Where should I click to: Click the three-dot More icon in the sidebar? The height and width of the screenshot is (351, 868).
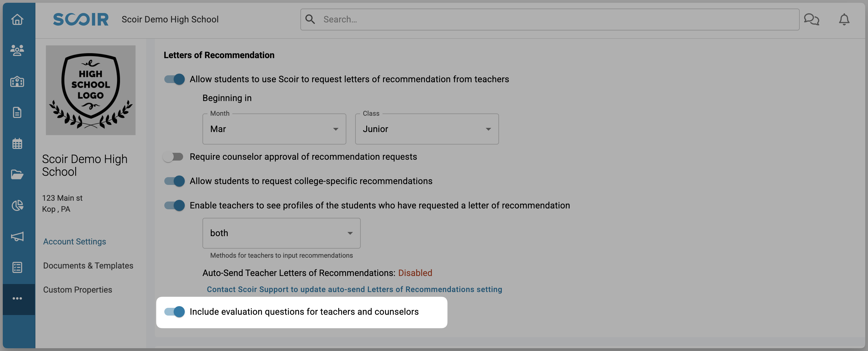[17, 298]
